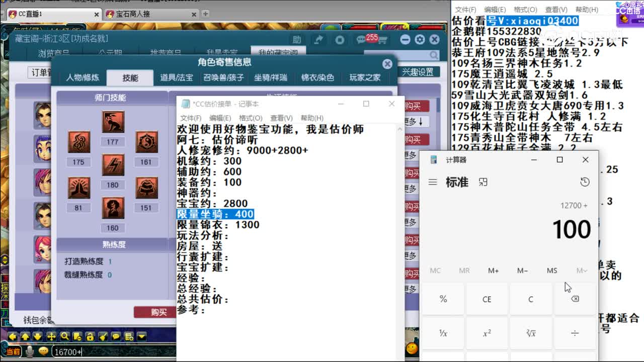Open messages icon with 255 badge

pos(362,39)
